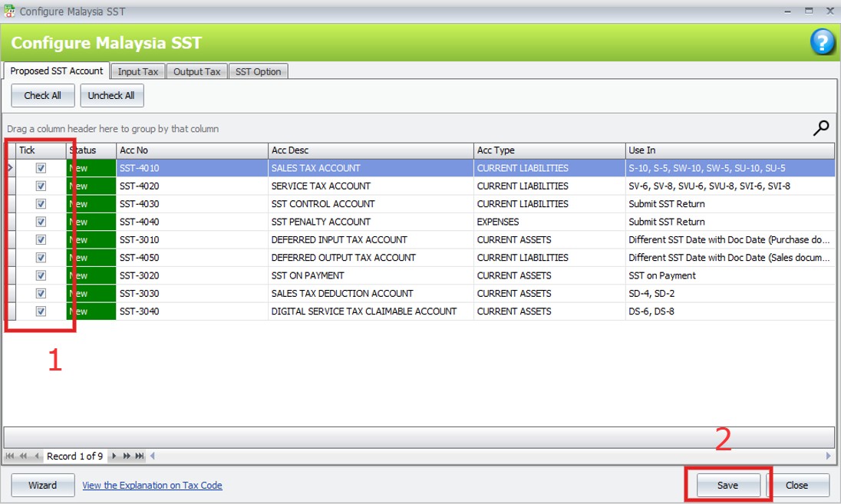Jump to last record in navigator
Viewport: 841px width, 504px height.
coord(140,456)
